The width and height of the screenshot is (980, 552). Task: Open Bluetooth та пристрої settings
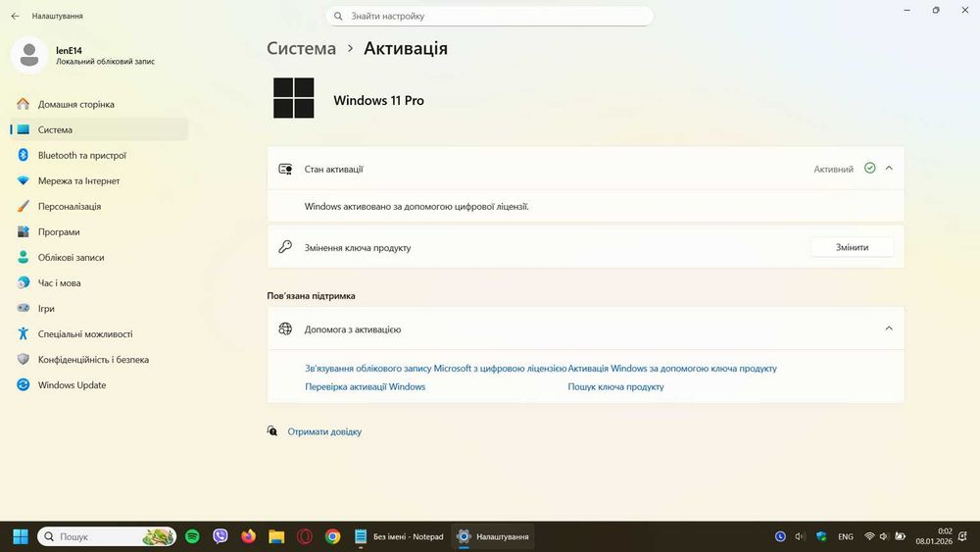pos(99,155)
